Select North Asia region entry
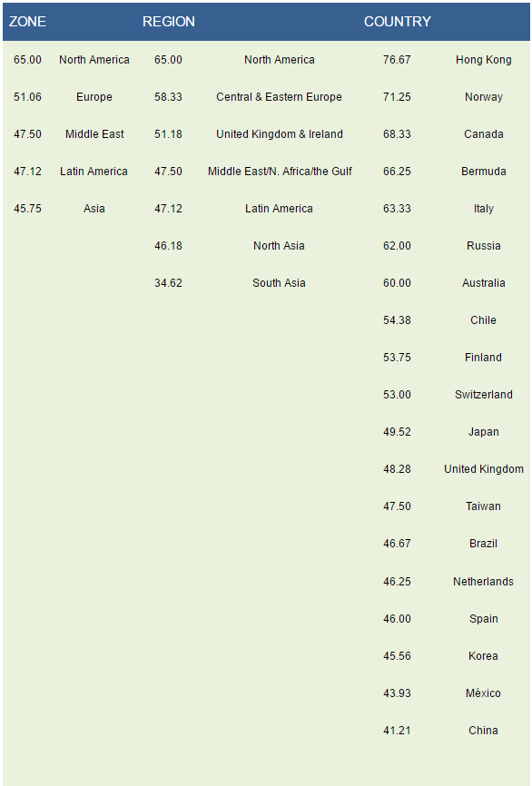 [x=279, y=246]
